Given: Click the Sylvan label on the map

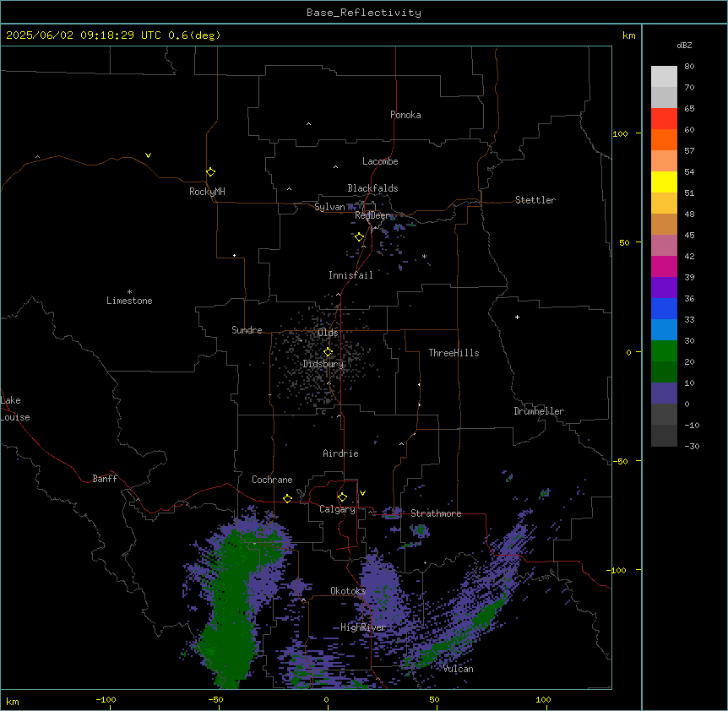Looking at the screenshot, I should tap(329, 207).
